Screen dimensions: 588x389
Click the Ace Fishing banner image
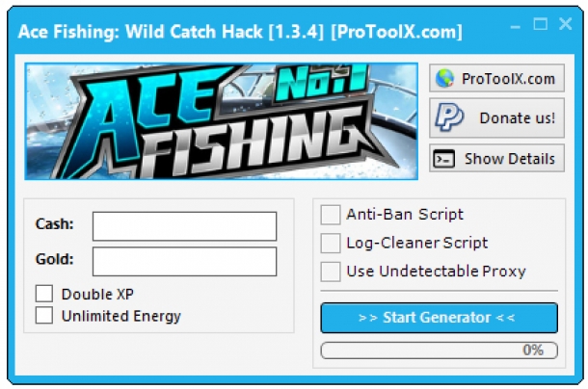click(222, 121)
